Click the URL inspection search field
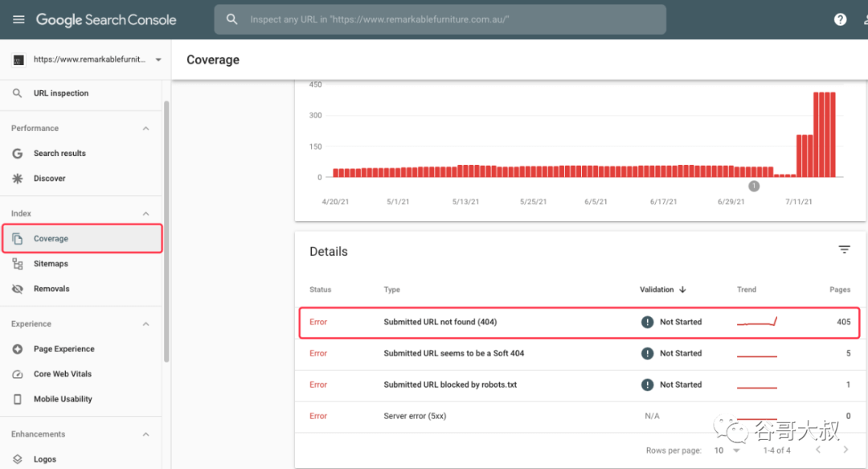 (440, 19)
